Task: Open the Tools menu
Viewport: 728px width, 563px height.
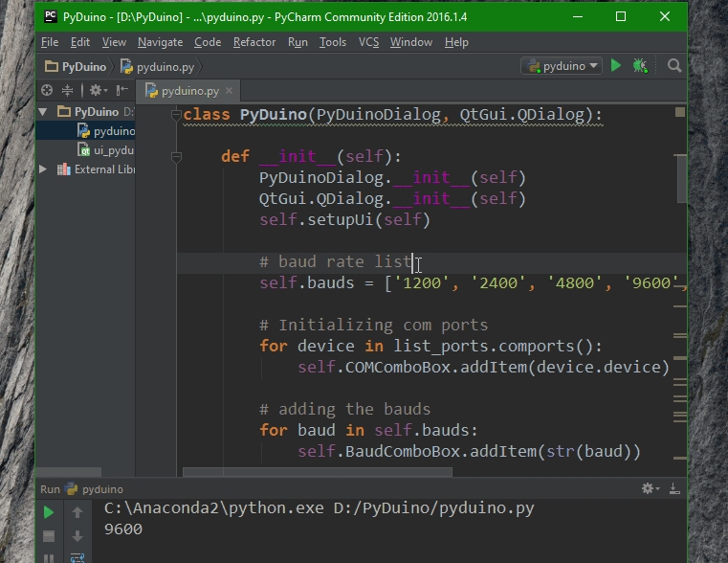Action: [x=333, y=42]
